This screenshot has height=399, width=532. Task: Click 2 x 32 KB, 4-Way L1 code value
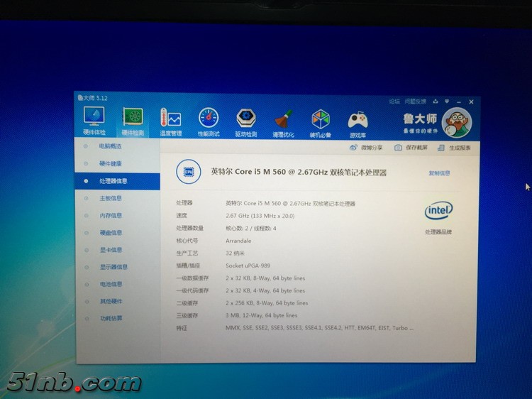(265, 290)
